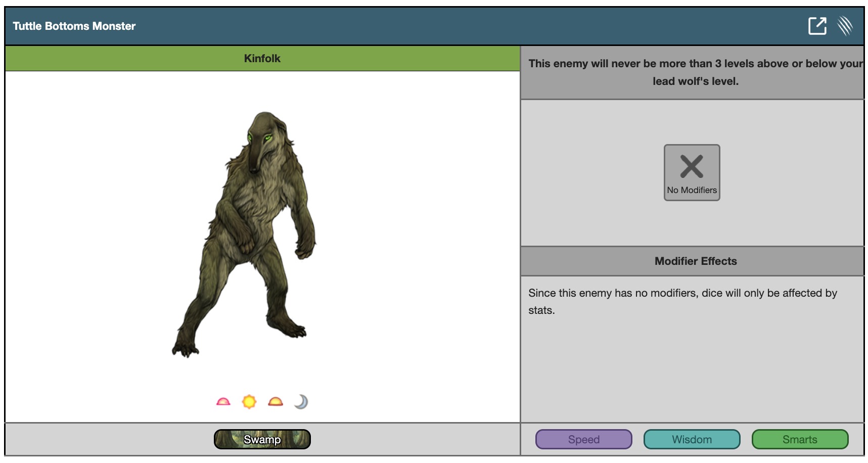The image size is (868, 463).
Task: Click the X icon above No Modifiers
Action: pyautogui.click(x=692, y=166)
